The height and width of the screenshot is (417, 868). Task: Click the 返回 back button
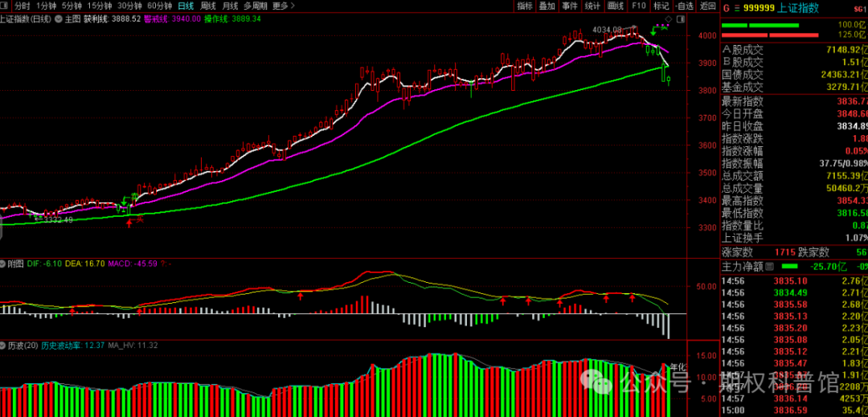(x=707, y=6)
